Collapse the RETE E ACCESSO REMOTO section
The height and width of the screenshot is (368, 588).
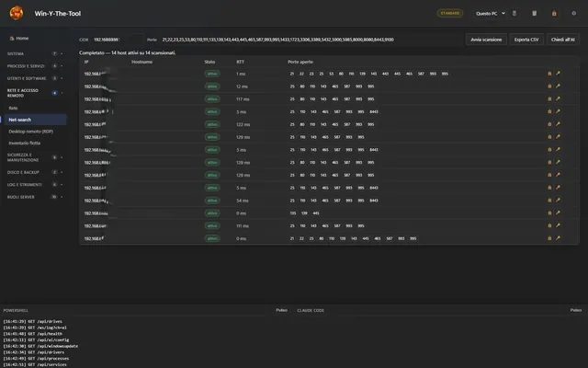pos(35,93)
